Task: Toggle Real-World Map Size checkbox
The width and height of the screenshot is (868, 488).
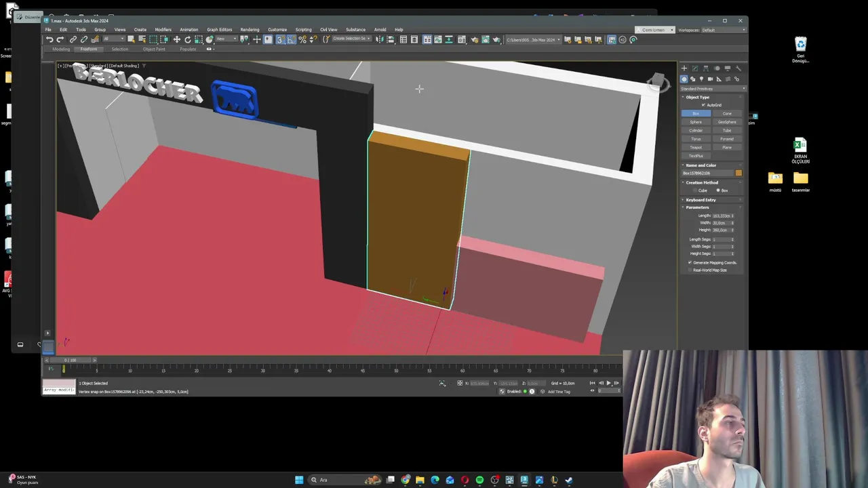Action: (690, 270)
